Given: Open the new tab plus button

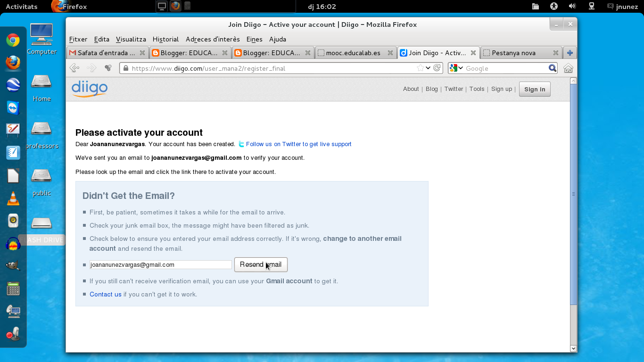Looking at the screenshot, I should pyautogui.click(x=570, y=53).
